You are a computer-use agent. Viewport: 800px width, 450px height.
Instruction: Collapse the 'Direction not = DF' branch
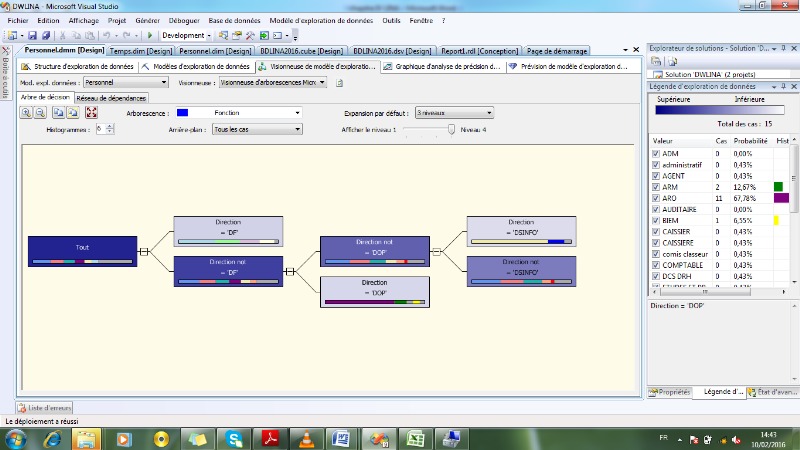pyautogui.click(x=291, y=271)
